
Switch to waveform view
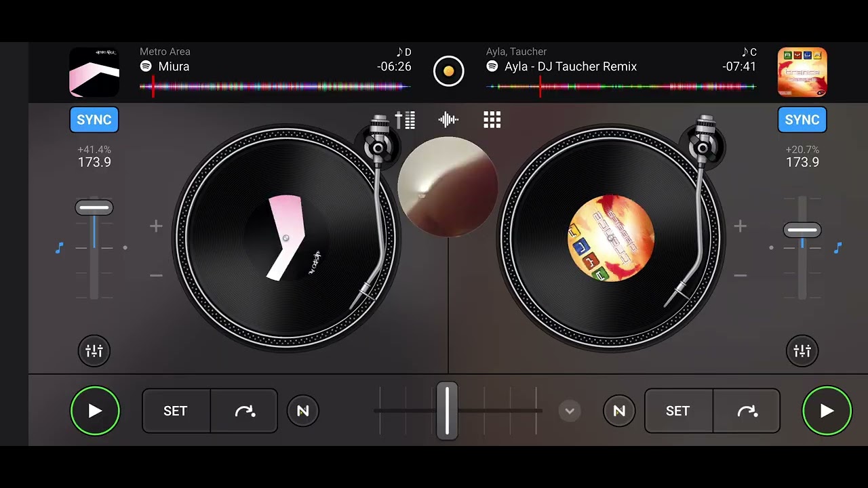pos(448,121)
